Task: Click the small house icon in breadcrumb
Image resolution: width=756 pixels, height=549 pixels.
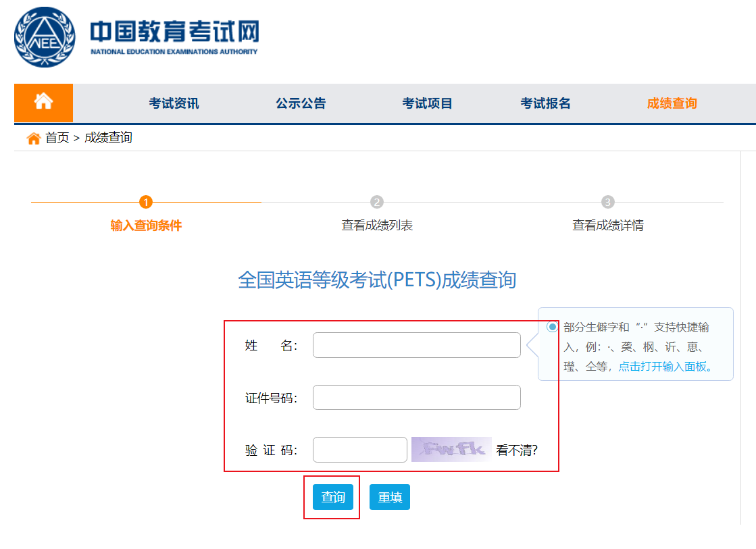Action: [33, 138]
